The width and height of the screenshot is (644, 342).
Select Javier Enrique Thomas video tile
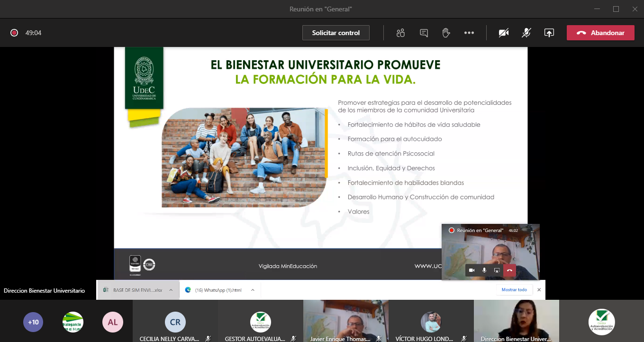pyautogui.click(x=346, y=321)
